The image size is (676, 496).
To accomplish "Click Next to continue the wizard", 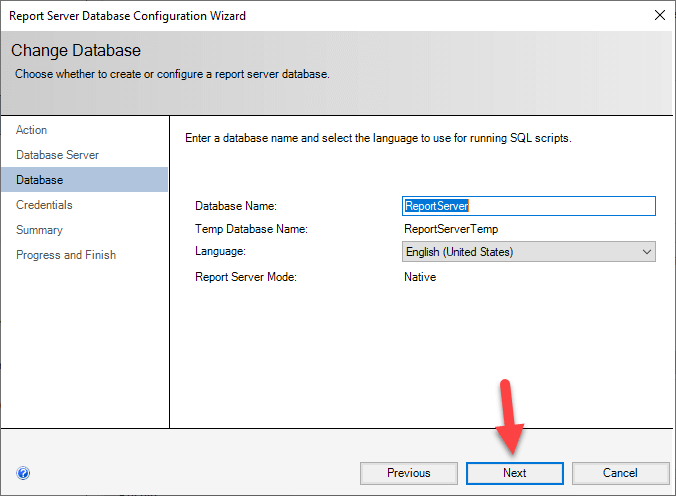I will 515,473.
